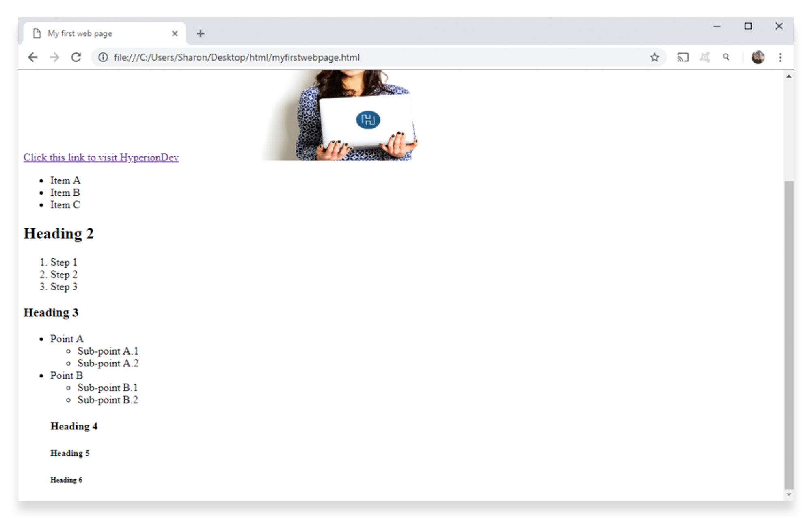Bookmark this page with the star
The image size is (812, 518).
pyautogui.click(x=654, y=57)
